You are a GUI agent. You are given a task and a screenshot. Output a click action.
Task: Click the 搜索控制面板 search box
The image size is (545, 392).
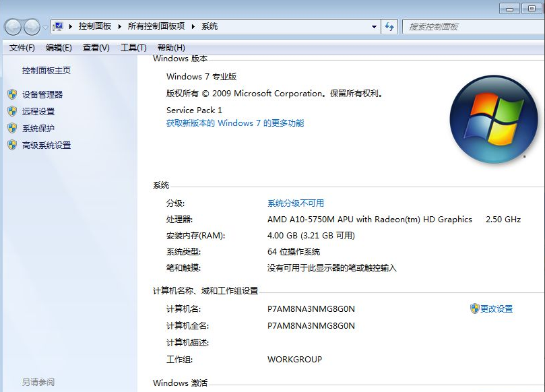tap(472, 27)
